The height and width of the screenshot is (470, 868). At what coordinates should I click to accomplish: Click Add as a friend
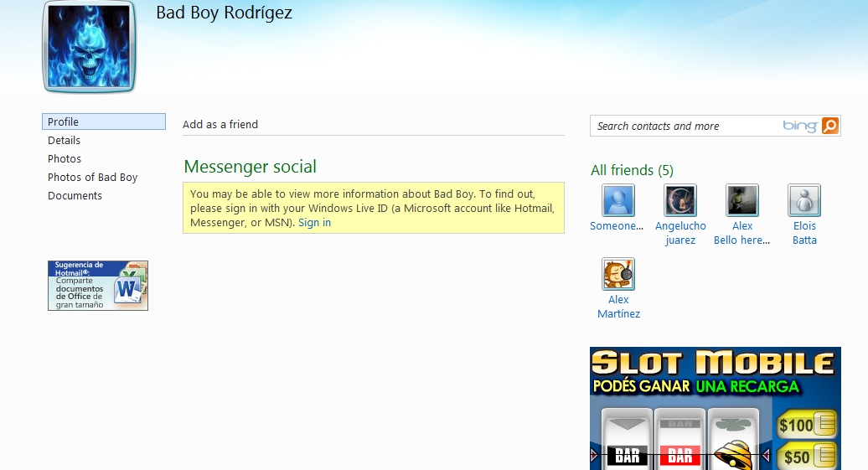pyautogui.click(x=220, y=125)
